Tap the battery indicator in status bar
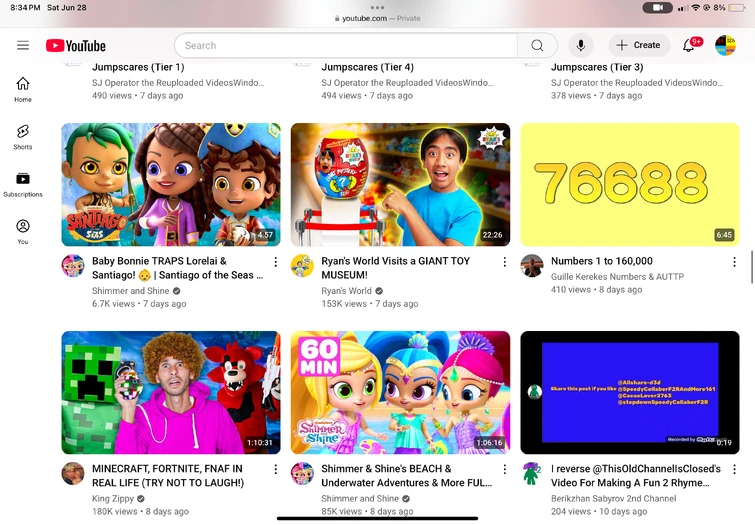 pos(737,7)
